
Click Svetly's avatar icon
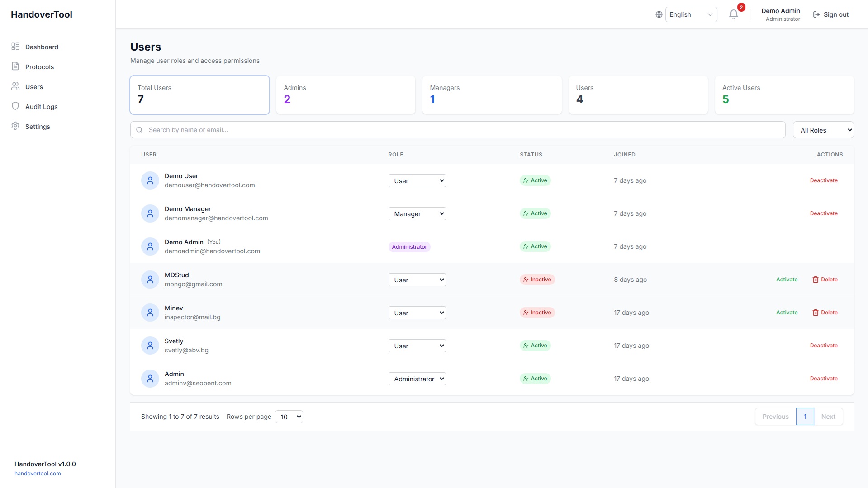[150, 346]
